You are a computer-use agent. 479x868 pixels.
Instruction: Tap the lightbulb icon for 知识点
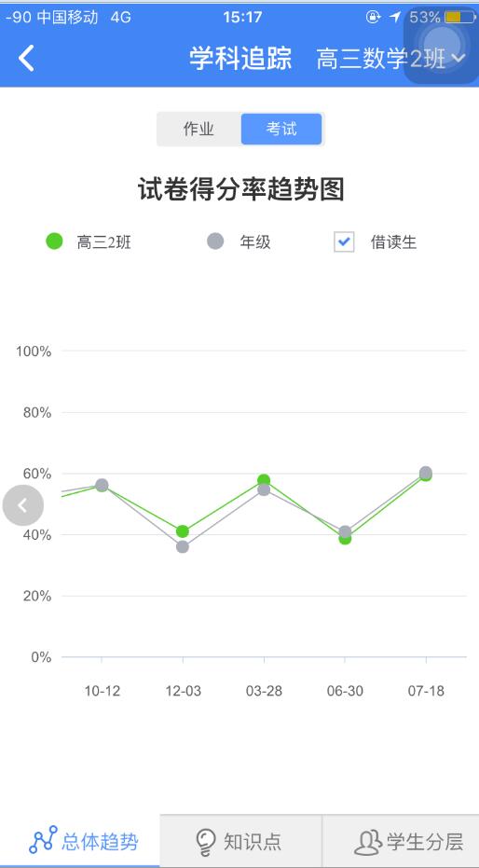[205, 842]
